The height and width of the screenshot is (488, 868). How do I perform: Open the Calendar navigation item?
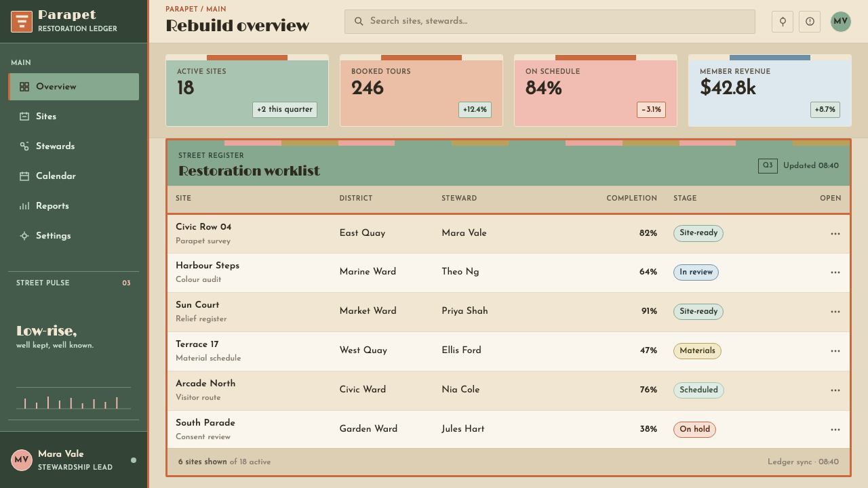coord(73,176)
